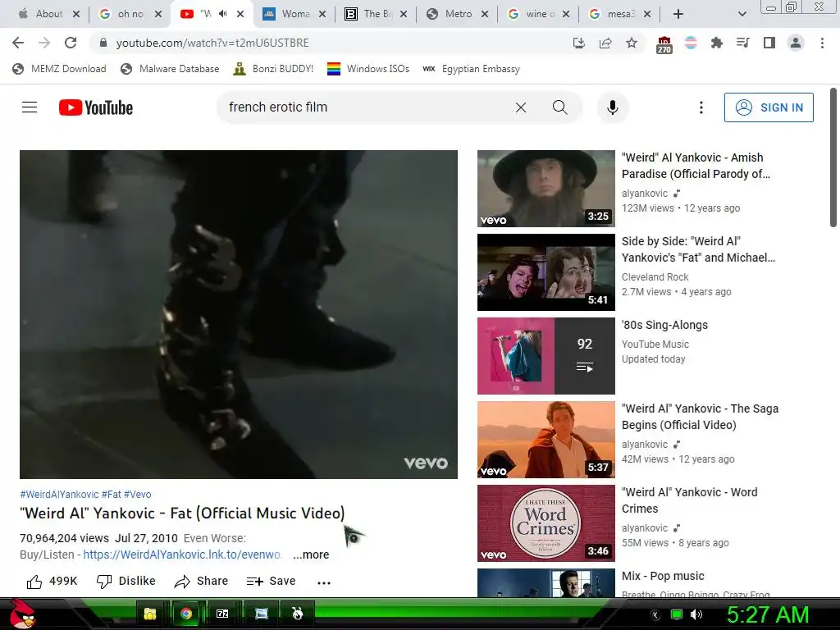Click the video player to pause
The image size is (840, 630).
[239, 314]
